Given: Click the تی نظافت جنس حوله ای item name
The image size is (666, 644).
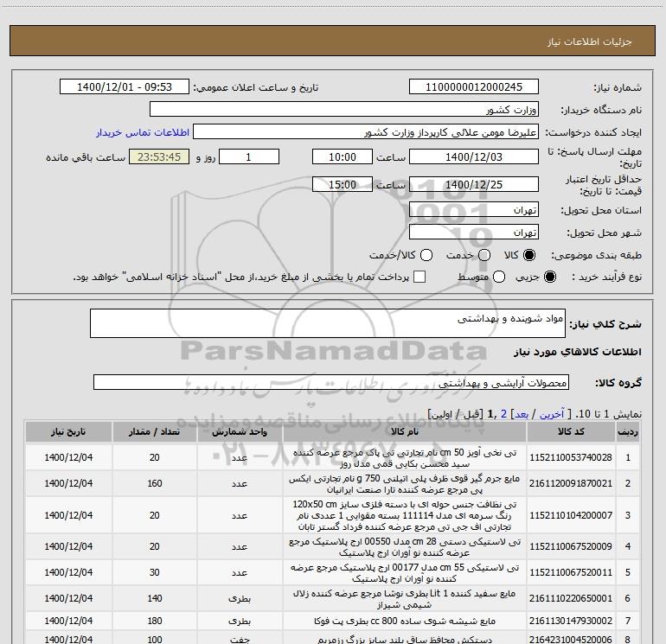Looking at the screenshot, I should tap(405, 515).
